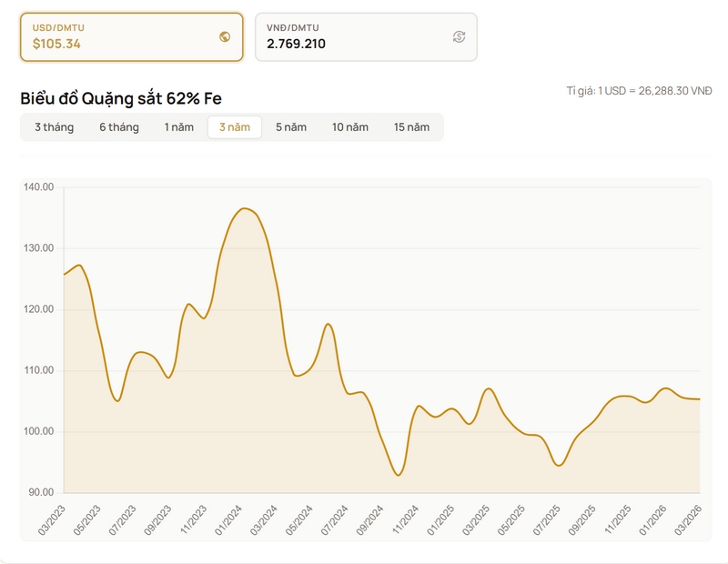Image resolution: width=728 pixels, height=564 pixels.
Task: Choose the "1 năm" range tab
Action: [179, 127]
